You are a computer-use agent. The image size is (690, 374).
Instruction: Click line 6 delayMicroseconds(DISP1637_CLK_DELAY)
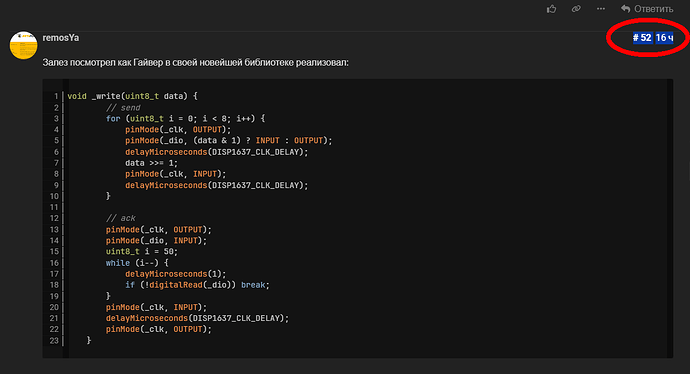click(217, 152)
